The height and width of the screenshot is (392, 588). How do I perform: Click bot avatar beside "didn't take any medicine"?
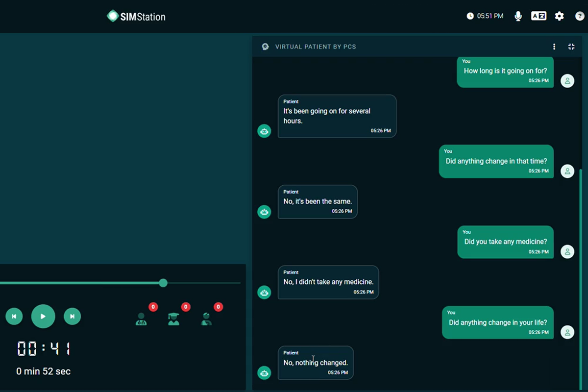tap(265, 292)
